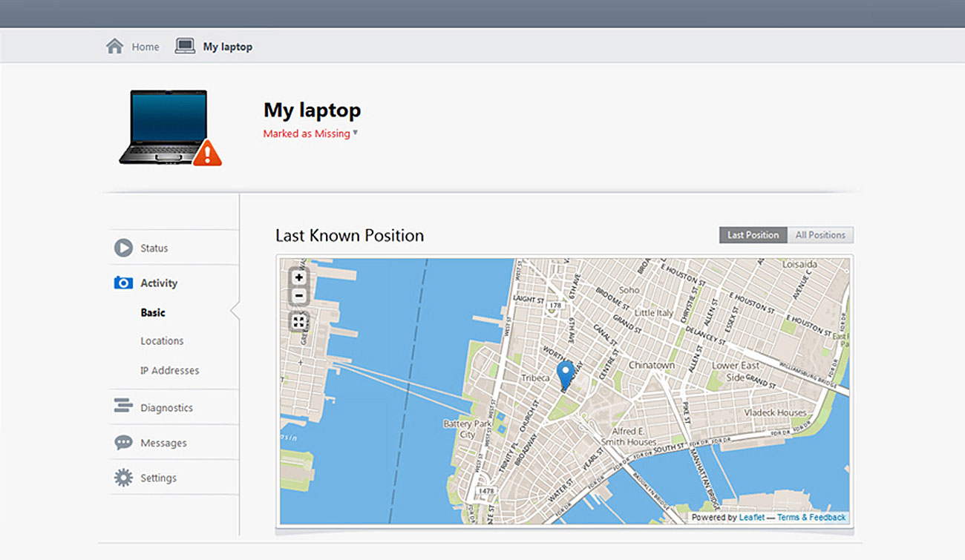Click the Status play icon in sidebar

[123, 248]
